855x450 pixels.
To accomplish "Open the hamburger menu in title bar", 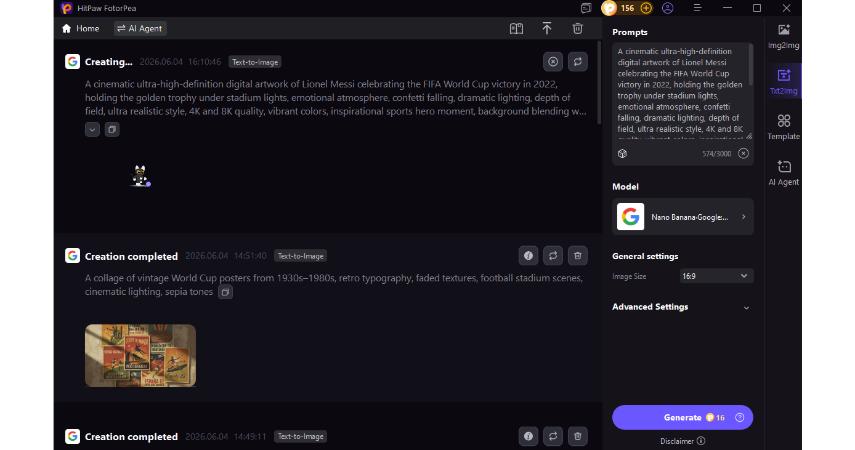I will [x=697, y=8].
